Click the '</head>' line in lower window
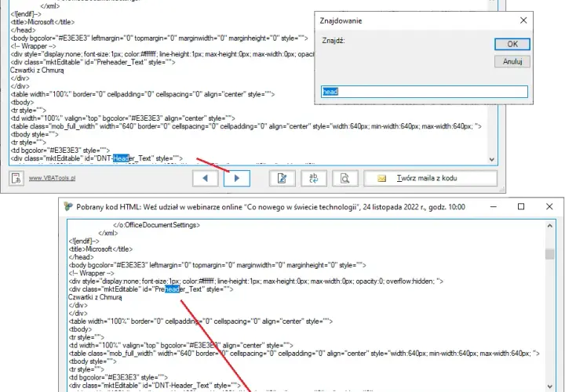The height and width of the screenshot is (392, 565). coord(81,257)
